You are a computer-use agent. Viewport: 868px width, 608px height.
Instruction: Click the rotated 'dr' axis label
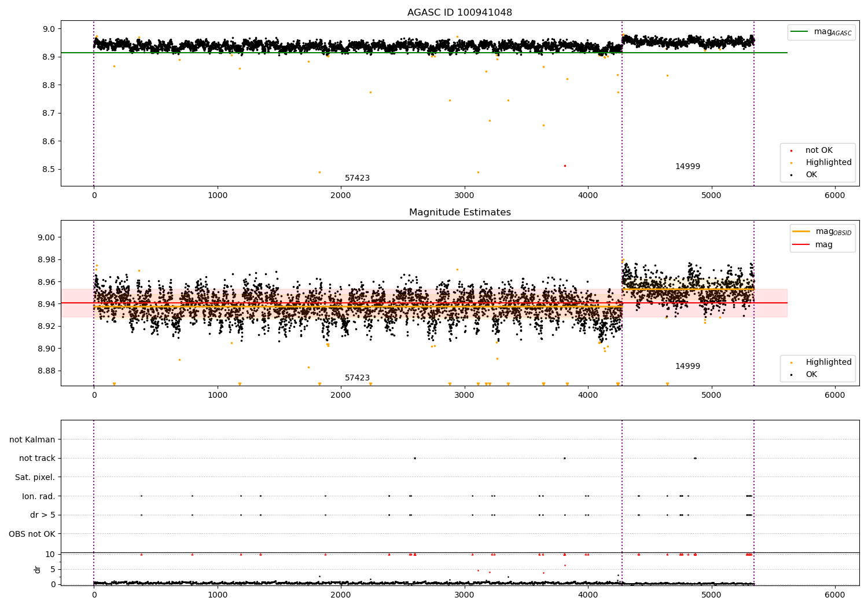pos(38,569)
